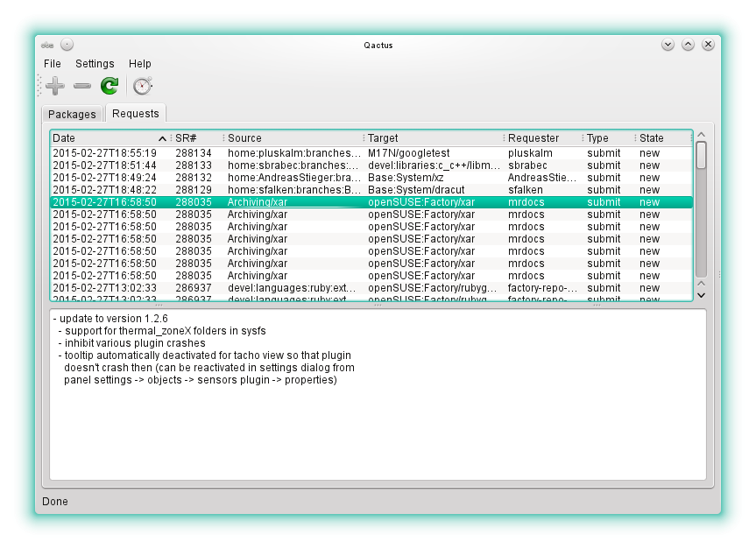Click the green Refresh icon
The height and width of the screenshot is (549, 756).
pyautogui.click(x=110, y=86)
